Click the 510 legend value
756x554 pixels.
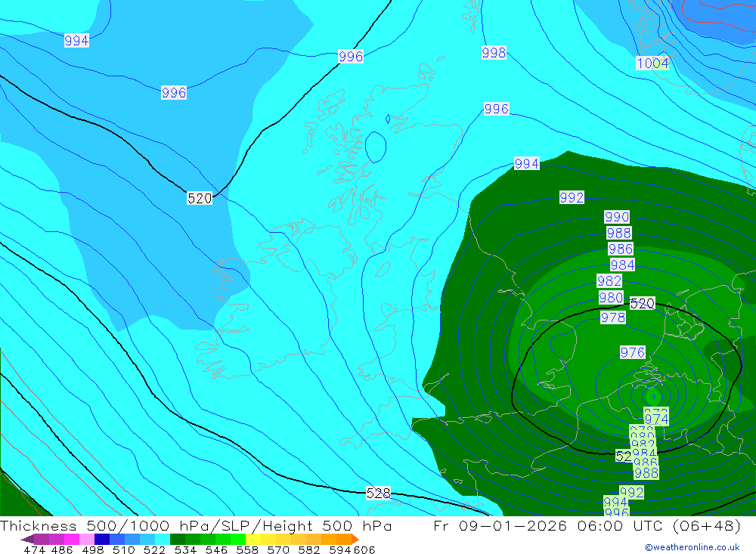pyautogui.click(x=123, y=549)
